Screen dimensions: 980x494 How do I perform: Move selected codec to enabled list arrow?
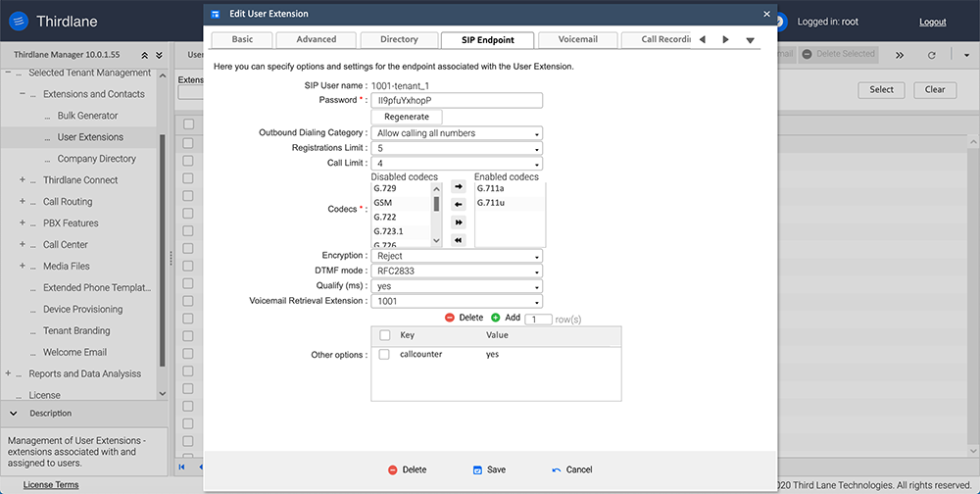458,186
